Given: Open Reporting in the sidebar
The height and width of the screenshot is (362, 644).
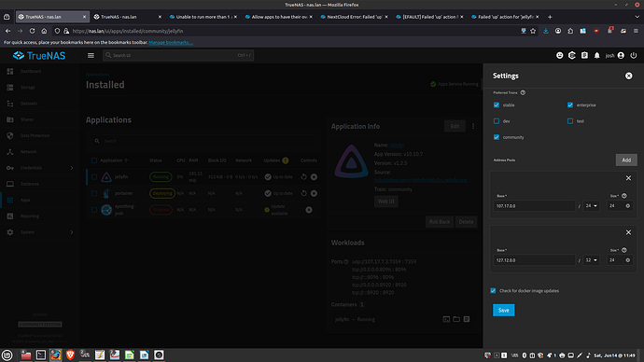Looking at the screenshot, I should [40, 216].
